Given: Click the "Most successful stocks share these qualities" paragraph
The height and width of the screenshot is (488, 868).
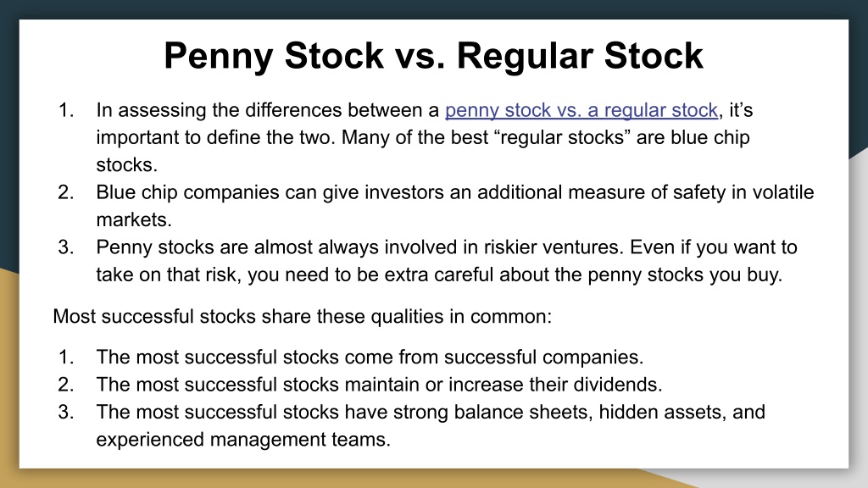Looking at the screenshot, I should click(303, 317).
